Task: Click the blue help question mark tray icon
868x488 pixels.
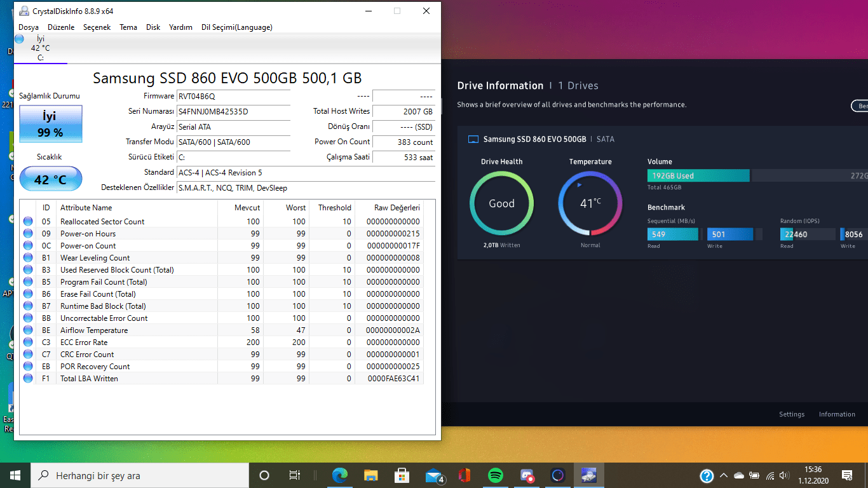Action: point(707,475)
